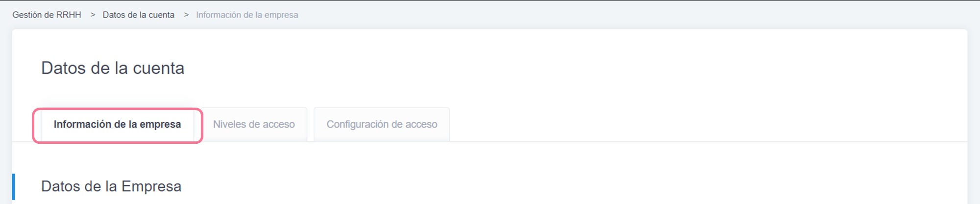Go to Datos de la cuenta breadcrumb
The width and height of the screenshot is (980, 204).
(x=138, y=15)
